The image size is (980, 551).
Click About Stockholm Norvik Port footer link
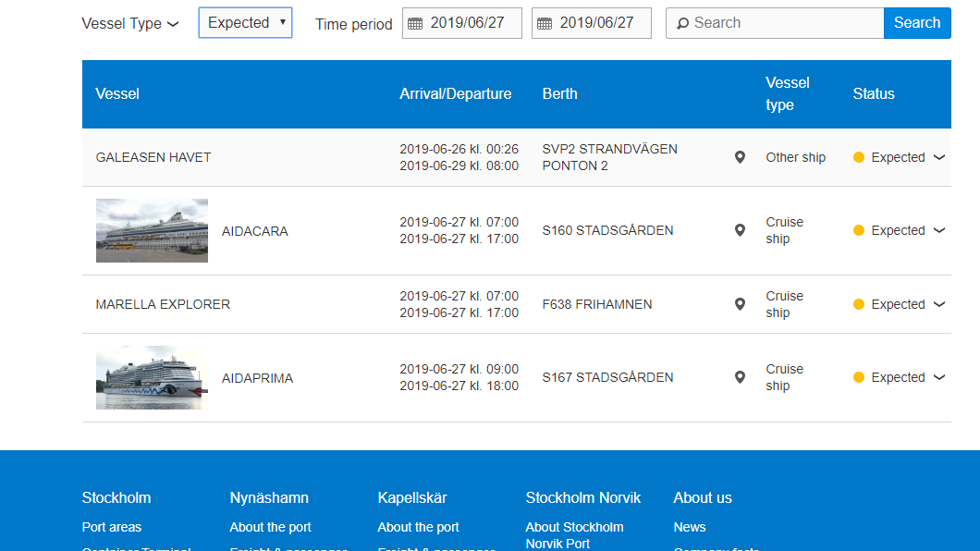[574, 534]
